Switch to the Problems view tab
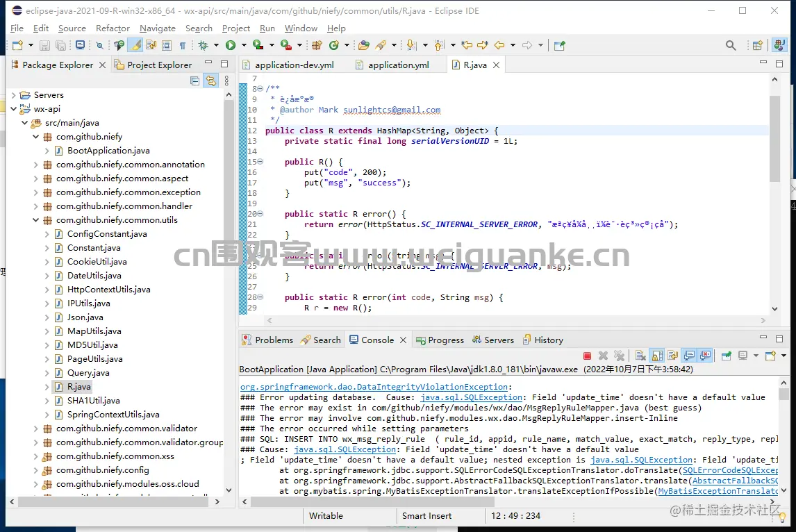Image resolution: width=796 pixels, height=532 pixels. point(268,340)
